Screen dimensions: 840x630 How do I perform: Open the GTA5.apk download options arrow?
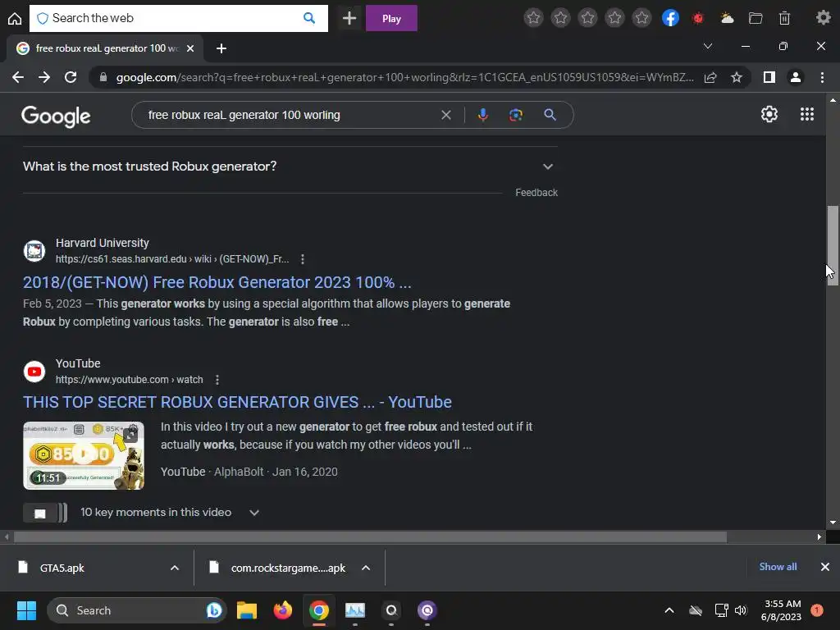click(x=175, y=568)
